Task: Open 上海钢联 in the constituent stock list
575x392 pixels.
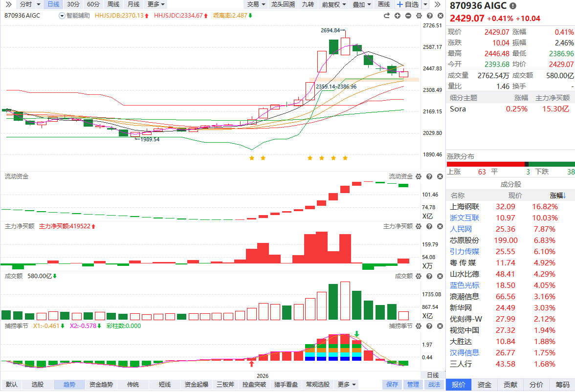Action: pyautogui.click(x=464, y=207)
